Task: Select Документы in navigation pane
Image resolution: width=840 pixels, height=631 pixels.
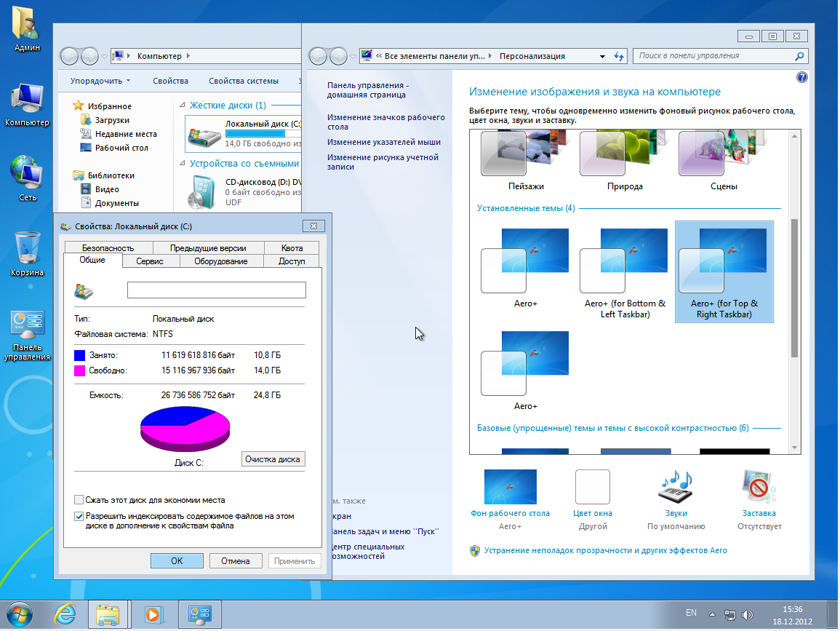Action: [116, 203]
